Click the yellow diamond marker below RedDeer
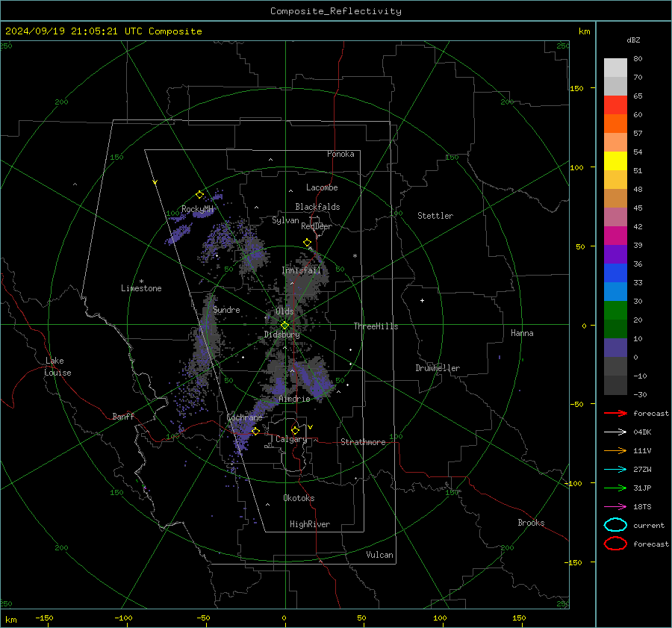The image size is (672, 628). (x=307, y=243)
